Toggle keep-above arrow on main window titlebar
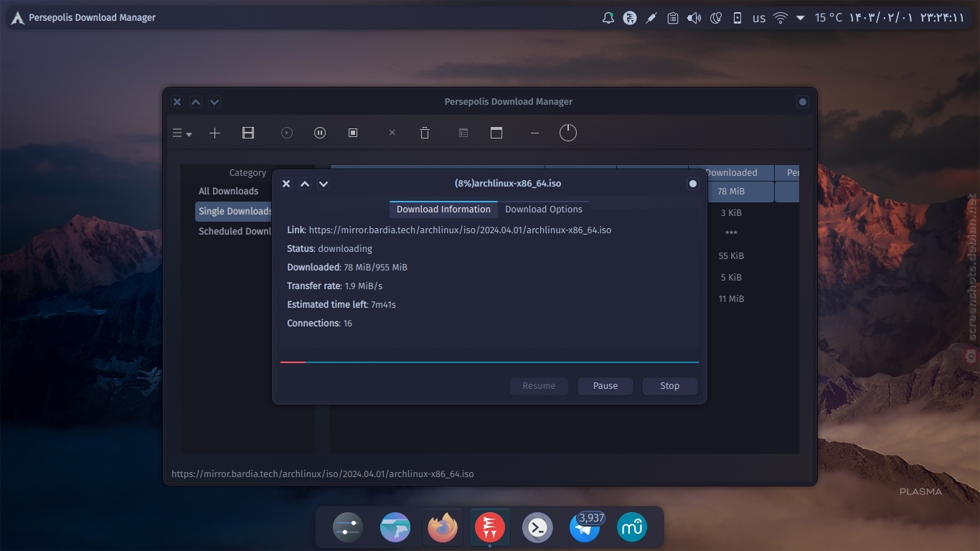The image size is (980, 551). click(196, 102)
